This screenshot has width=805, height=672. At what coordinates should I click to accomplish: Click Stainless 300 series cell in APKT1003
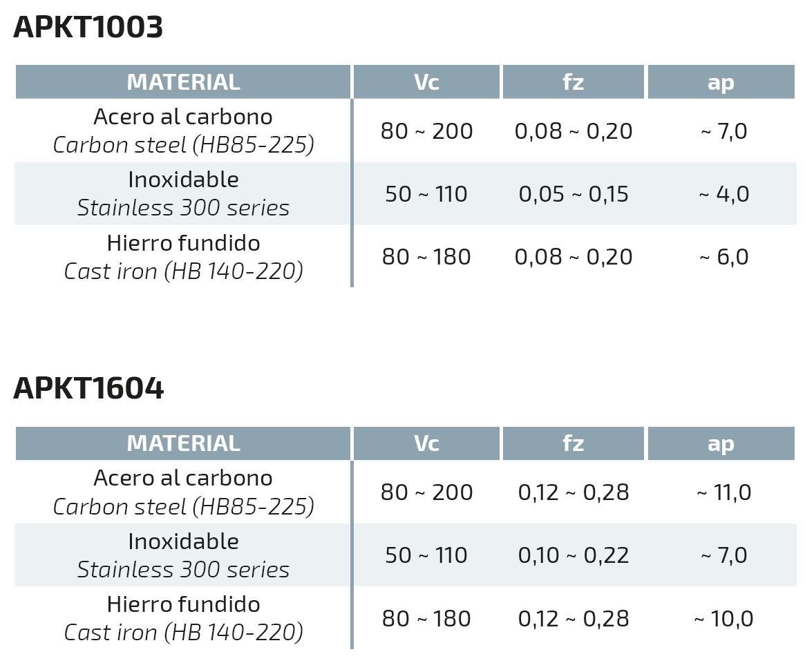pyautogui.click(x=183, y=193)
